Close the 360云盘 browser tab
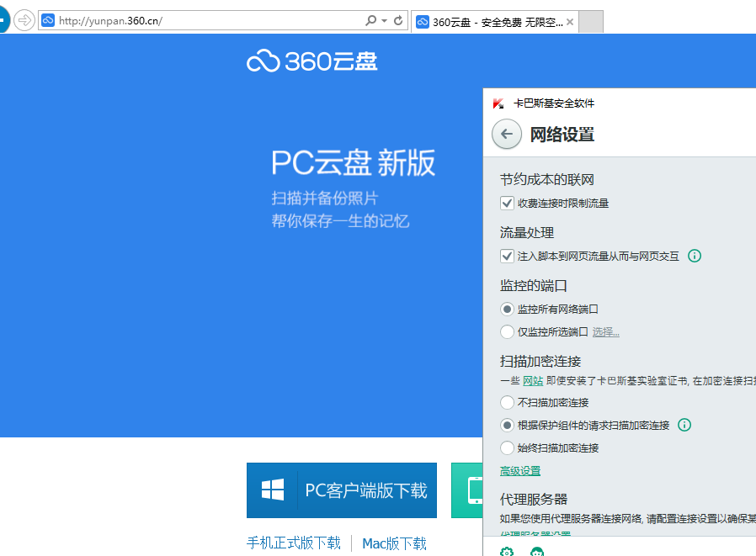The image size is (756, 556). click(570, 22)
